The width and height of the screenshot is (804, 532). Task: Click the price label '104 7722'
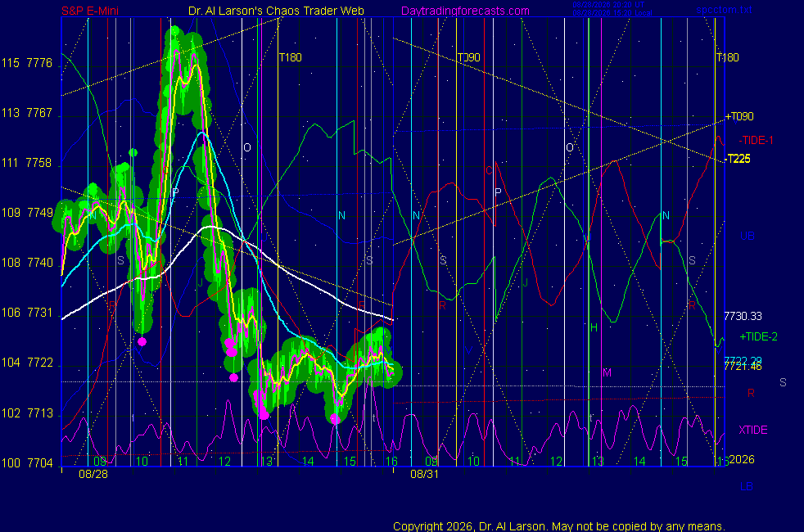[x=27, y=363]
